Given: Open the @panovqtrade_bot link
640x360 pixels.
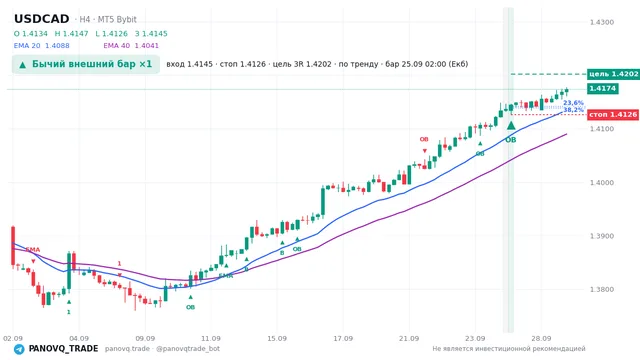Looking at the screenshot, I should 188,349.
